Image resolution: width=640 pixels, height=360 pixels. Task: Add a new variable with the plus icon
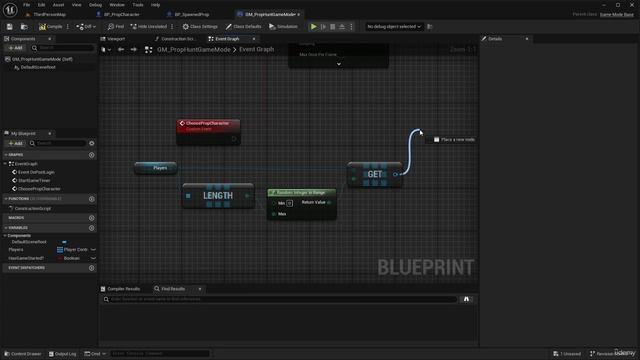tap(91, 228)
